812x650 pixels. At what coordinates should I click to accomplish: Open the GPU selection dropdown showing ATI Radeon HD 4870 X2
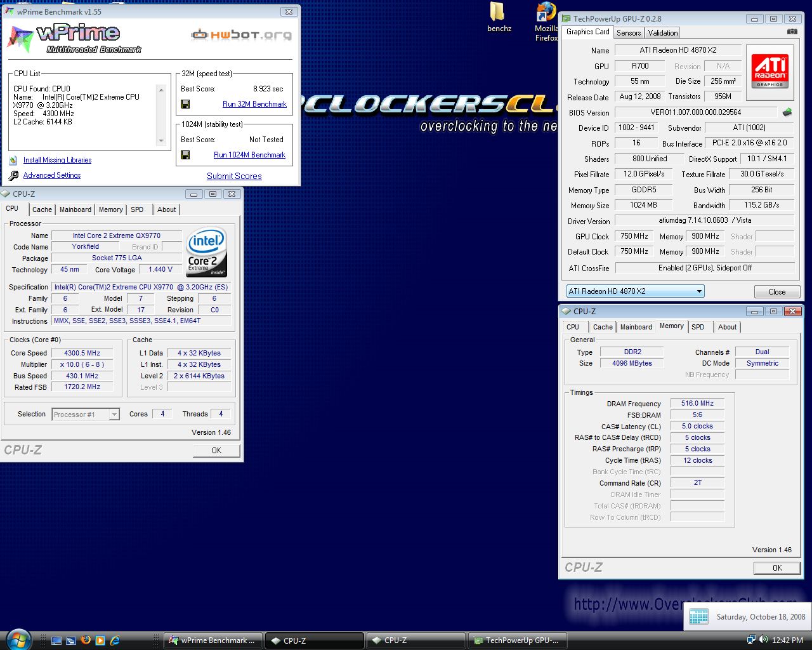635,291
